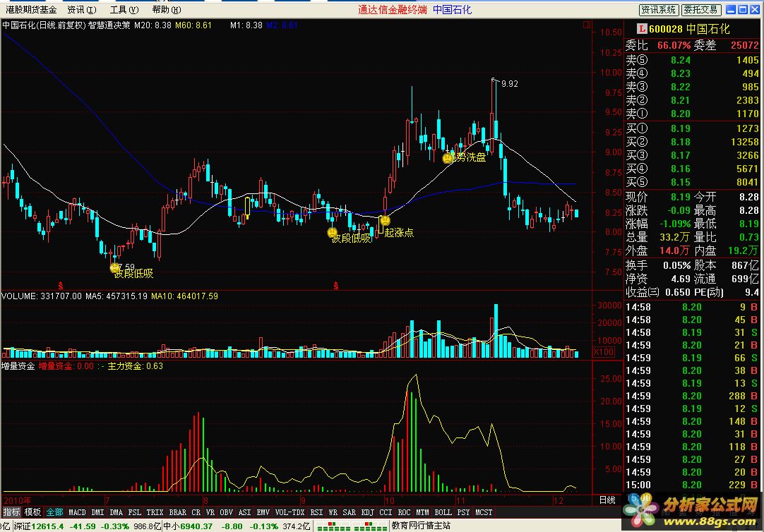Click the 委比 66.07% value
The height and width of the screenshot is (532, 764).
click(x=674, y=45)
